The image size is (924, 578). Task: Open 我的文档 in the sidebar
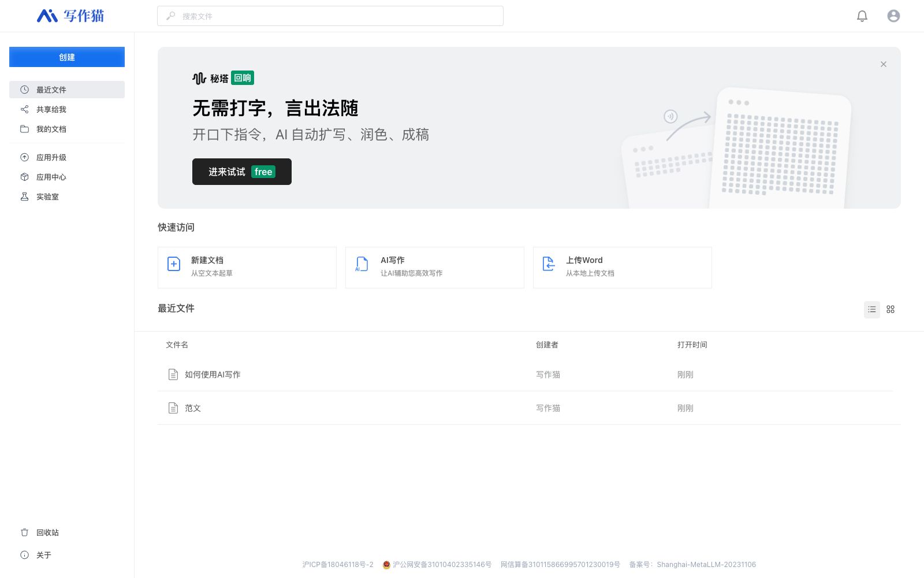(x=67, y=129)
